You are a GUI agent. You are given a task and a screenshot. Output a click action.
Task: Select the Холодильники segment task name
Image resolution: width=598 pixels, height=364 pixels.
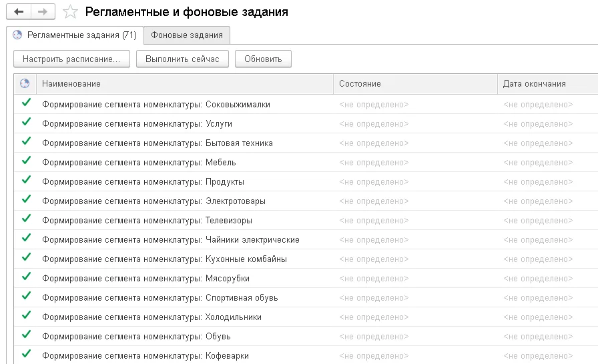pyautogui.click(x=152, y=317)
